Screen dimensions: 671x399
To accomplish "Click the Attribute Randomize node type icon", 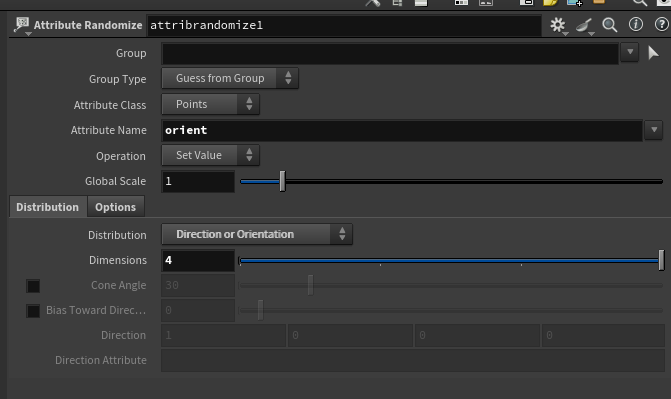I will pyautogui.click(x=21, y=25).
